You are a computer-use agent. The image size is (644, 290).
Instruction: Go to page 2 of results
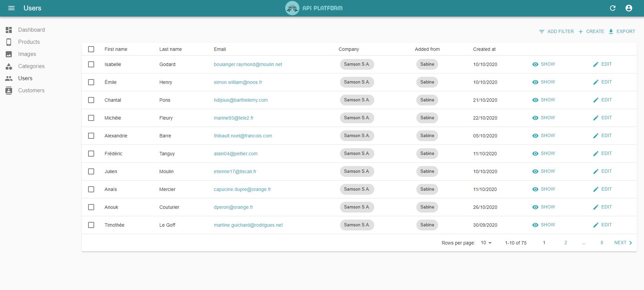566,243
